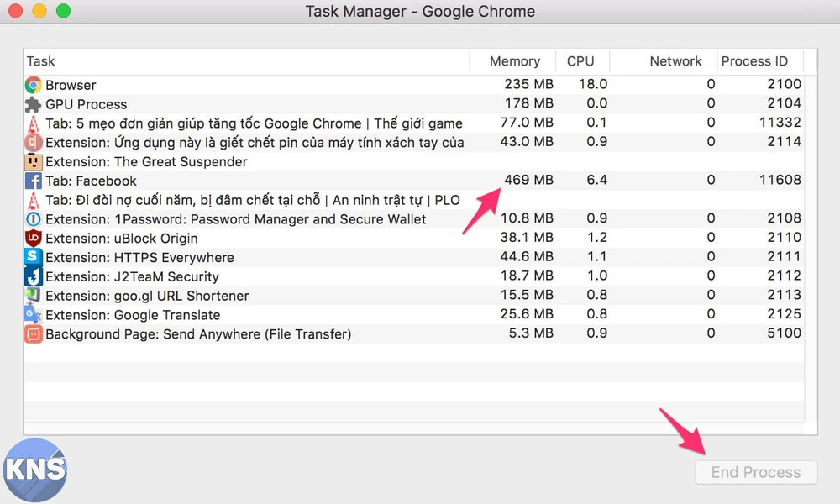Click the puzzle piece GPU Process icon
This screenshot has width=840, height=504.
[x=33, y=104]
